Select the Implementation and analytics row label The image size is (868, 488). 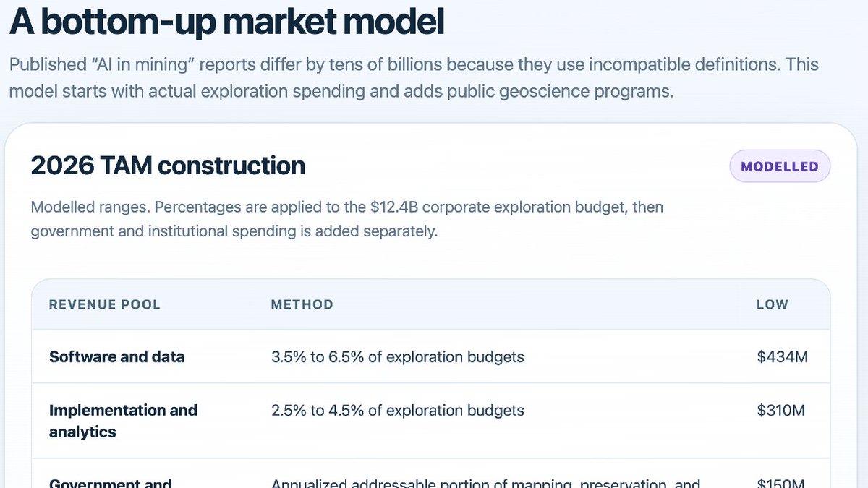[123, 421]
